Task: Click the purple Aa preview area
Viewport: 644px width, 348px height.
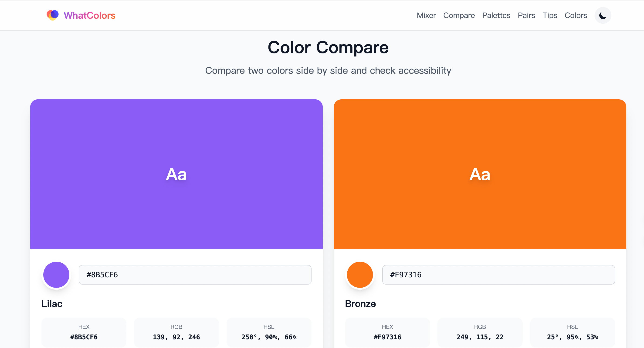Action: tap(176, 174)
